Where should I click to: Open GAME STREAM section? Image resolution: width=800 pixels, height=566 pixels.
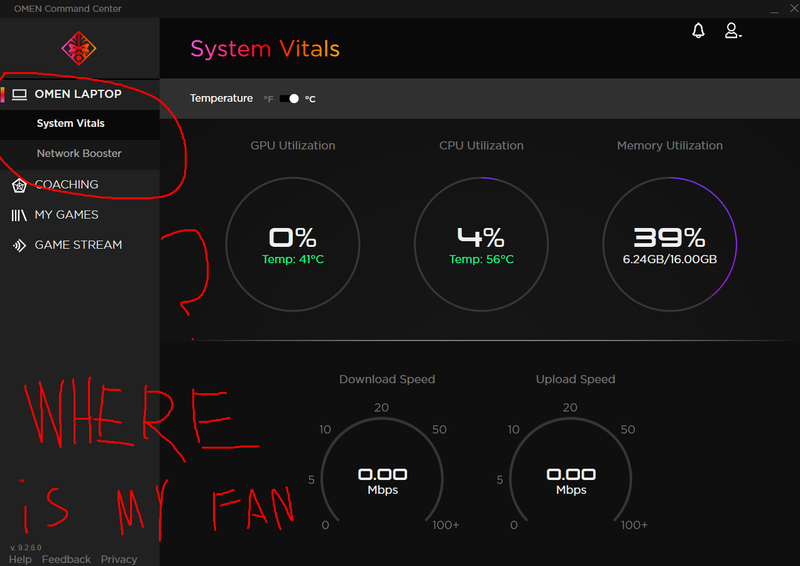point(80,245)
